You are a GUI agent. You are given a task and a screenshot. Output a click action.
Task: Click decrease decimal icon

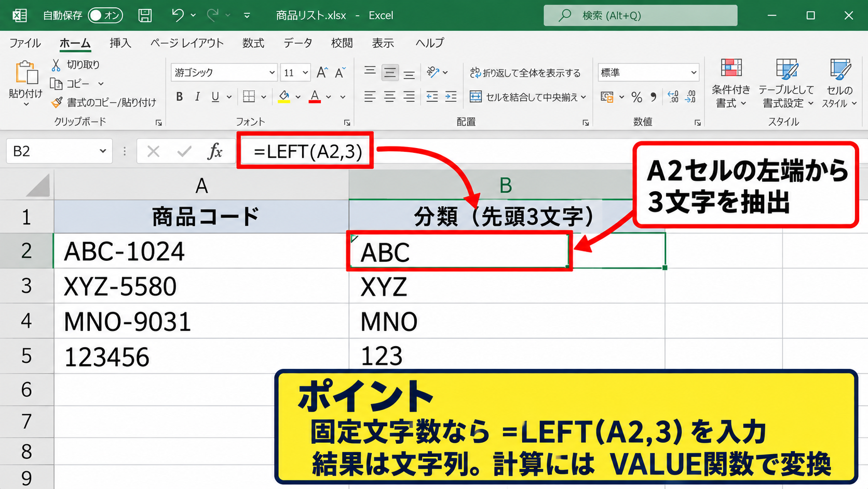(x=690, y=97)
